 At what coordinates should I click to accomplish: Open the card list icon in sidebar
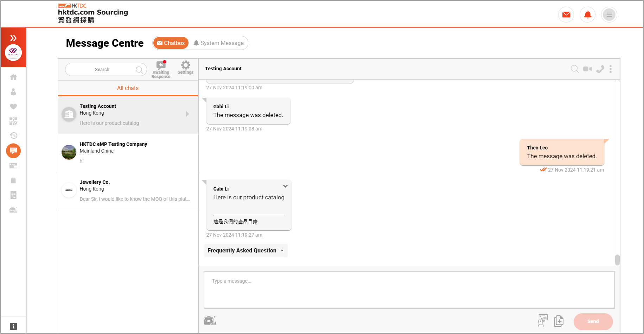tap(13, 166)
